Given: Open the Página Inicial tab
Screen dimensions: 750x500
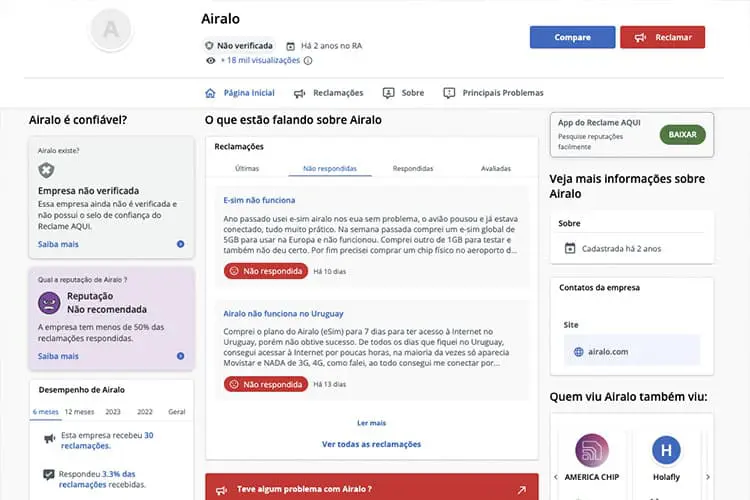Looking at the screenshot, I should tap(240, 93).
